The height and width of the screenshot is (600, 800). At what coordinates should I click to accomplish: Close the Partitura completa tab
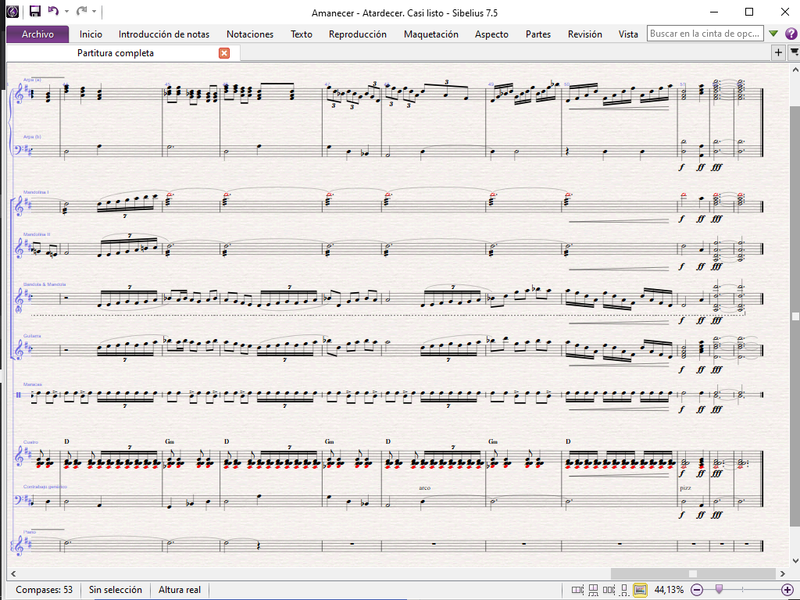click(224, 53)
